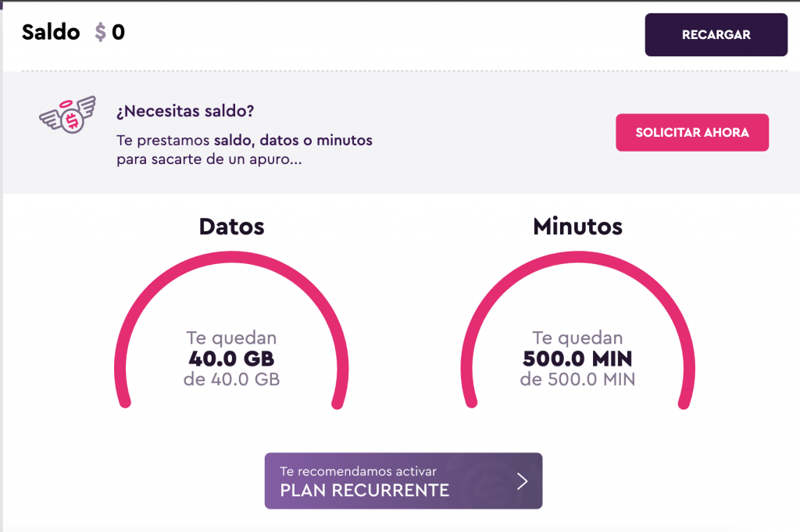The width and height of the screenshot is (800, 532).
Task: Click the saldo, datos o minutos text
Action: pos(294,141)
